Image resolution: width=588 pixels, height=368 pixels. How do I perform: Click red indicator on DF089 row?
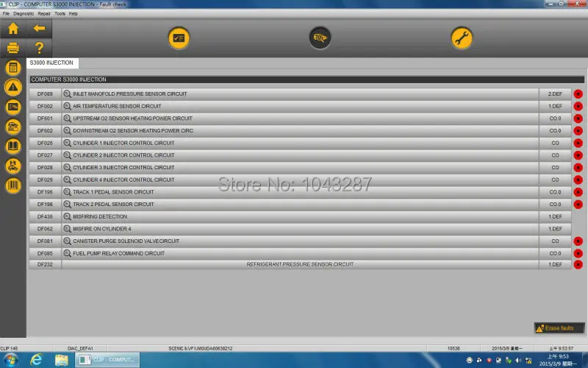coord(578,94)
